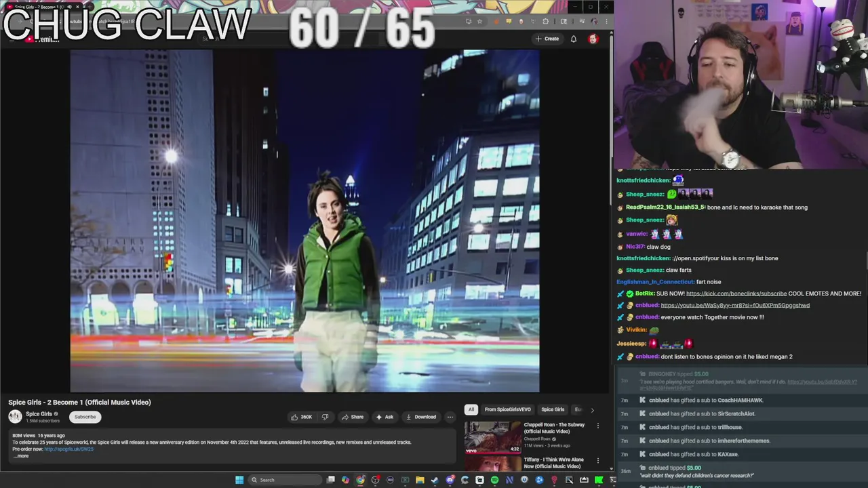Open more actions ellipsis beside Download
The image size is (868, 488).
450,417
